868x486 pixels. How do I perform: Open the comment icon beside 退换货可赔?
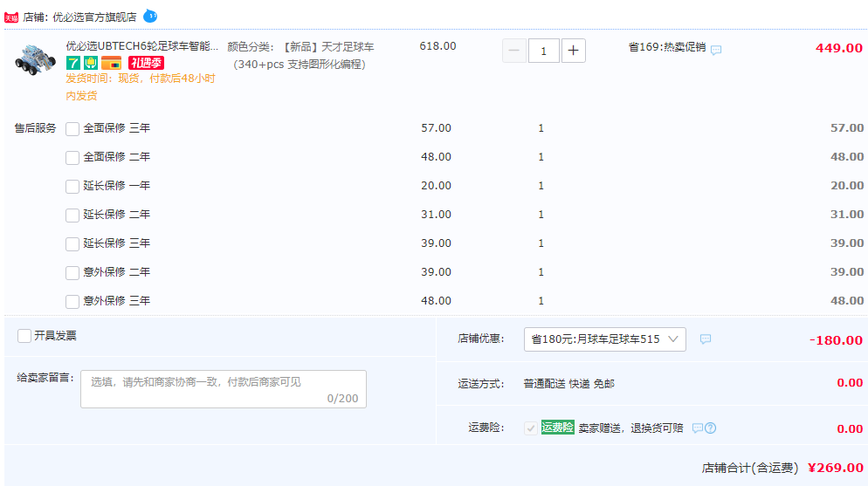[698, 428]
